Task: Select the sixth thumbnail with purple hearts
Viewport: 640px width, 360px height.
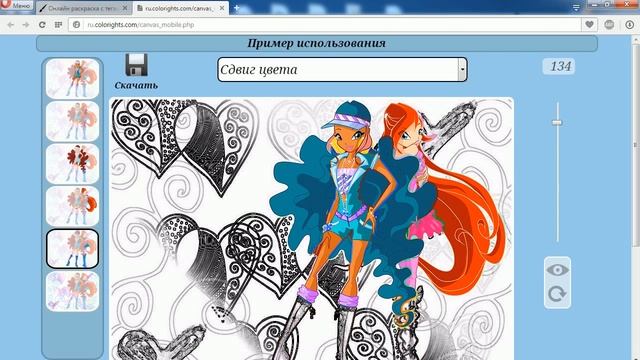Action: [x=72, y=291]
